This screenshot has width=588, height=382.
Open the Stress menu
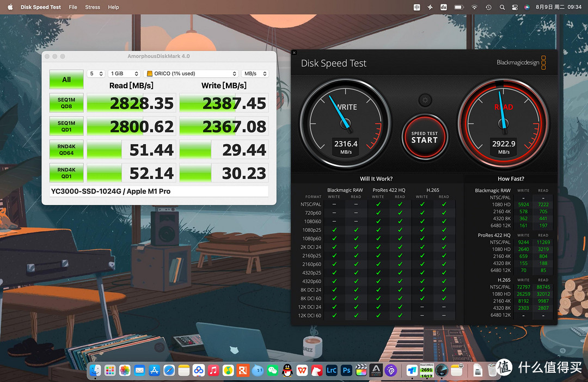point(92,7)
